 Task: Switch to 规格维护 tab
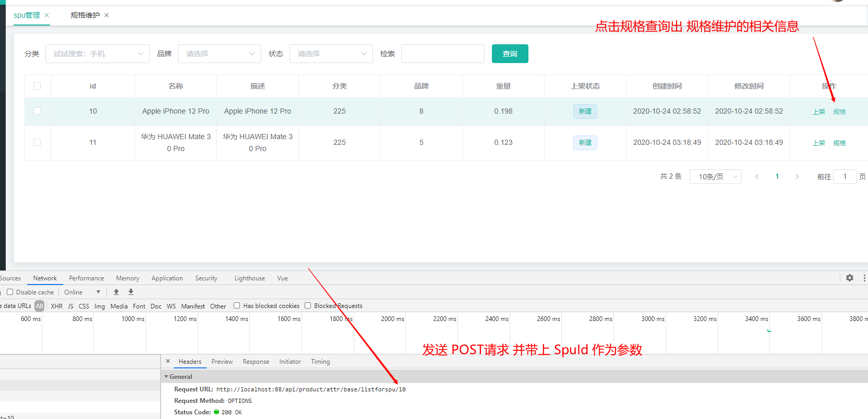click(x=85, y=15)
